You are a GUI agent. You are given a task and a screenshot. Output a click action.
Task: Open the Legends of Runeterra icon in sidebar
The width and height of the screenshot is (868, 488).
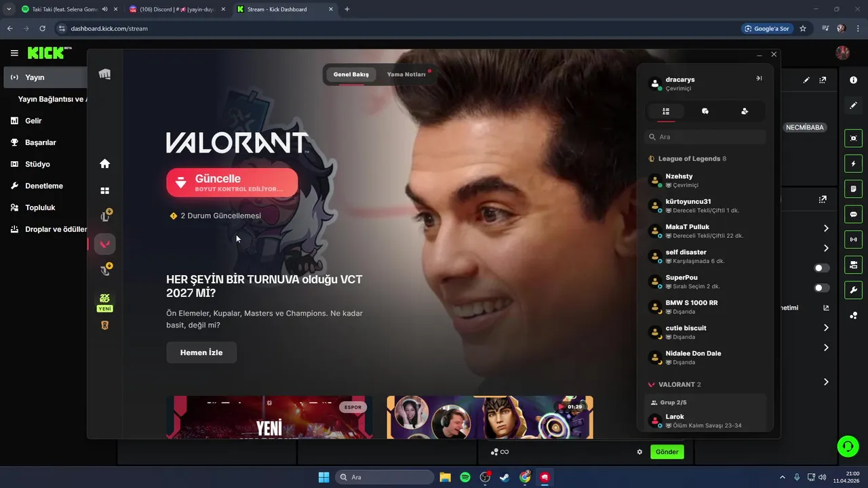pyautogui.click(x=104, y=325)
